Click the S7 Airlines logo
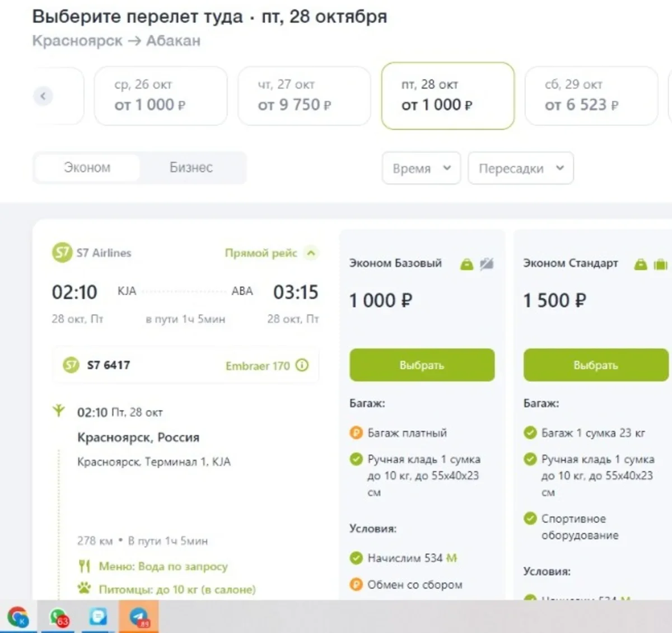 point(62,253)
